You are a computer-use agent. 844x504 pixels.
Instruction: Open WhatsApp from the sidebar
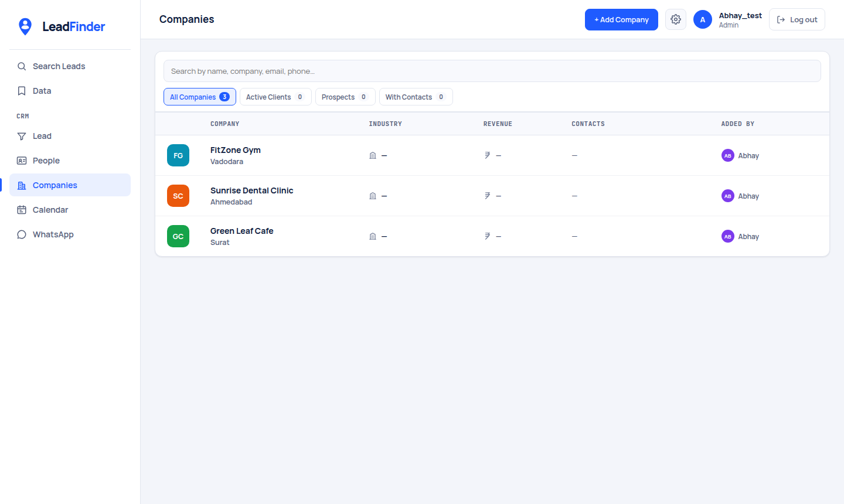pyautogui.click(x=70, y=234)
